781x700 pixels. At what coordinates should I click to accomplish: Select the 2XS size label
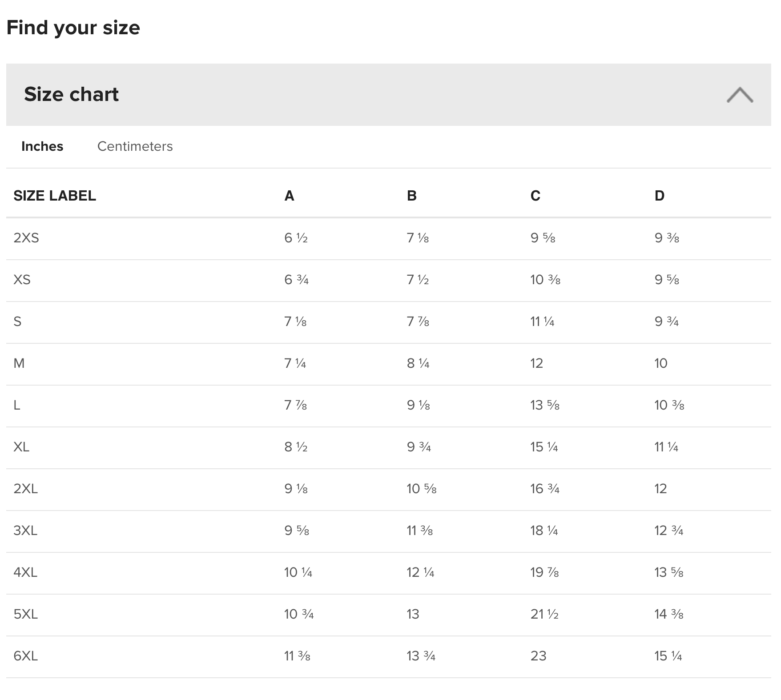click(26, 238)
